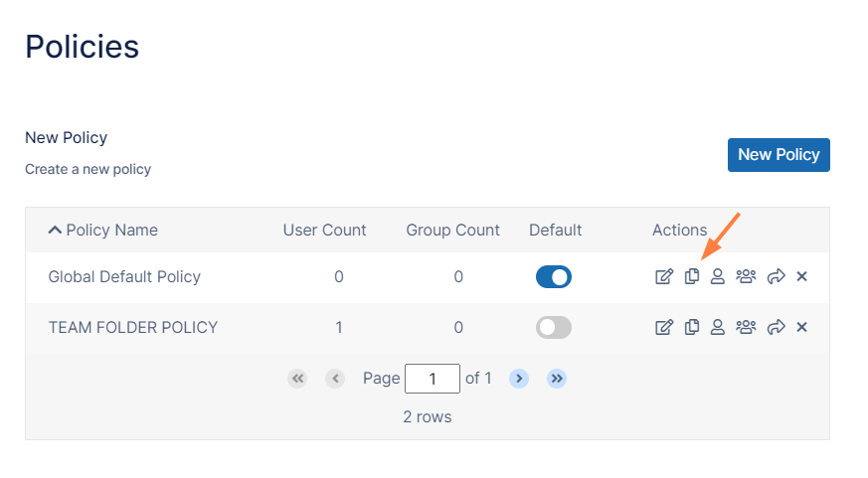
Task: Click the New Policy button
Action: point(779,155)
